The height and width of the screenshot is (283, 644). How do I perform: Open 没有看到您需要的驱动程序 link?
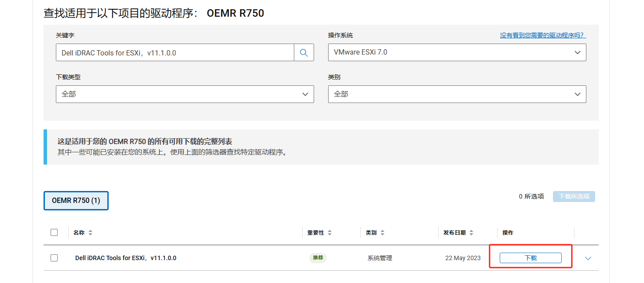coord(543,35)
